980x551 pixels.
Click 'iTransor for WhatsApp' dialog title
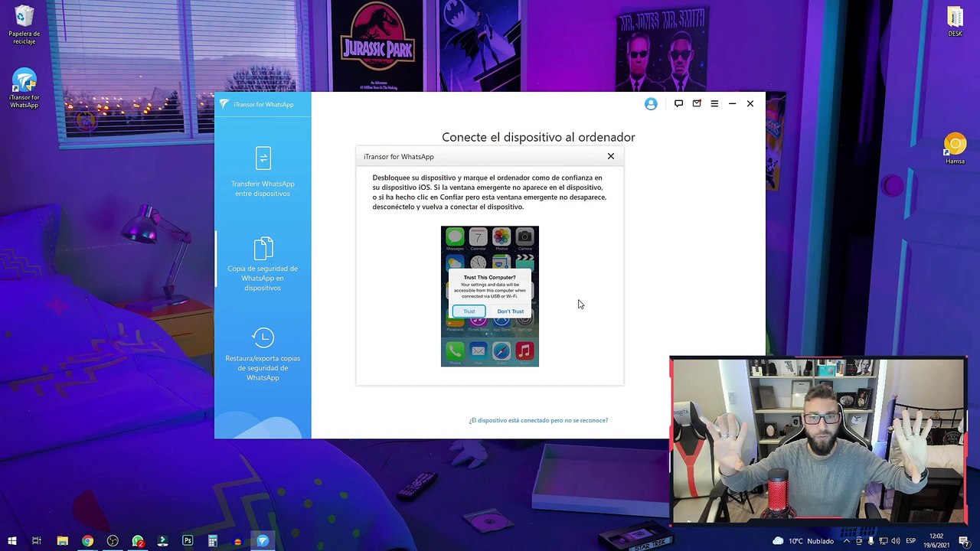click(x=399, y=157)
